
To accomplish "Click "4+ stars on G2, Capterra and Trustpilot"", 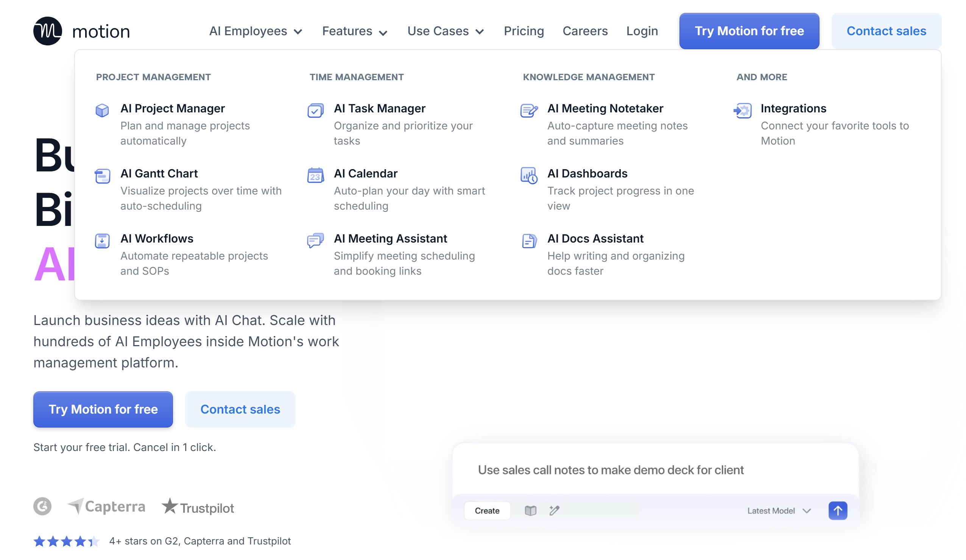I will pos(200,541).
